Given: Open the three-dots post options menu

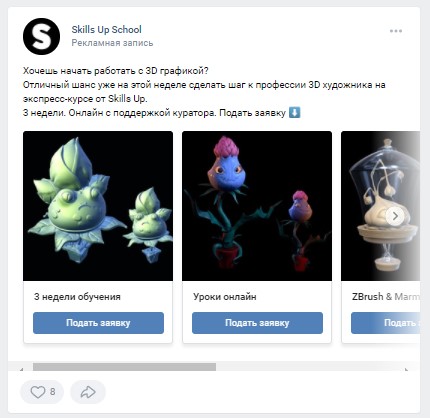Looking at the screenshot, I should pyautogui.click(x=396, y=31).
